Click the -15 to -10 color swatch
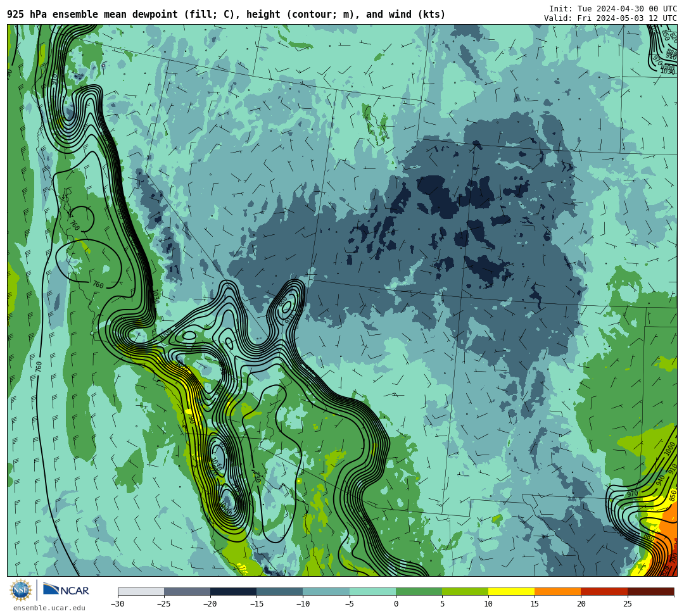684x616 pixels. tap(280, 591)
